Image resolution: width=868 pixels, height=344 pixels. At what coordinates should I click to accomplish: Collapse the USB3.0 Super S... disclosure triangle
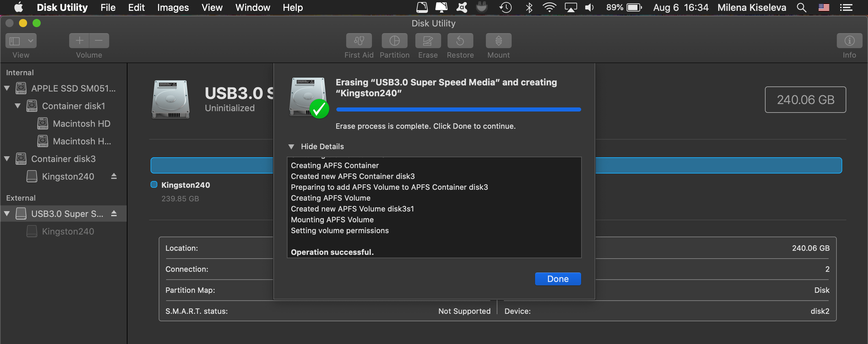(x=7, y=214)
